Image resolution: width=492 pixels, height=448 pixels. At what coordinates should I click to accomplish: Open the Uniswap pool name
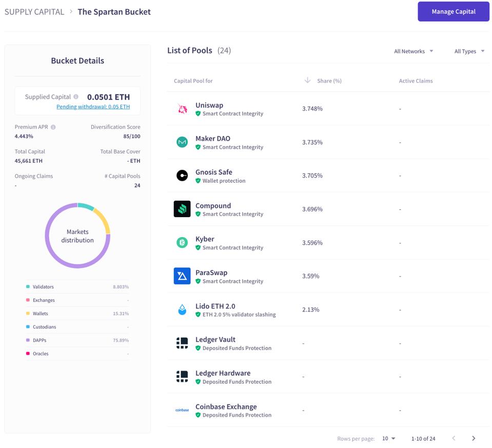[209, 105]
